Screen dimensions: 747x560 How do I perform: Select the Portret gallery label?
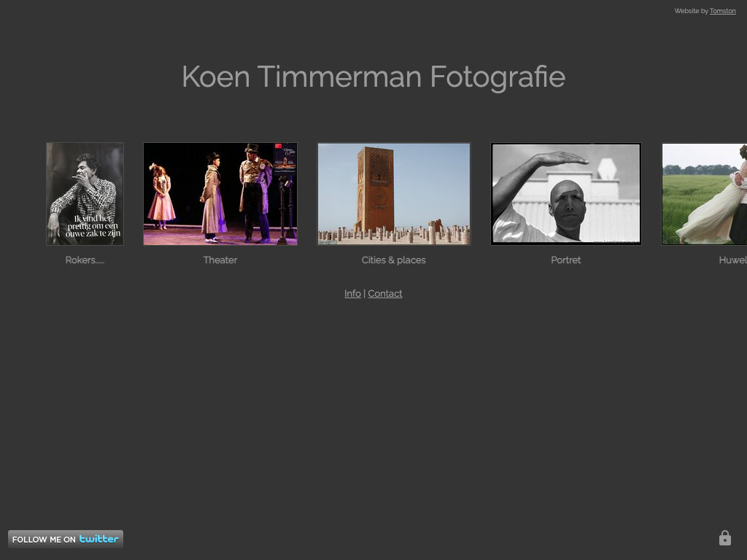(x=565, y=260)
